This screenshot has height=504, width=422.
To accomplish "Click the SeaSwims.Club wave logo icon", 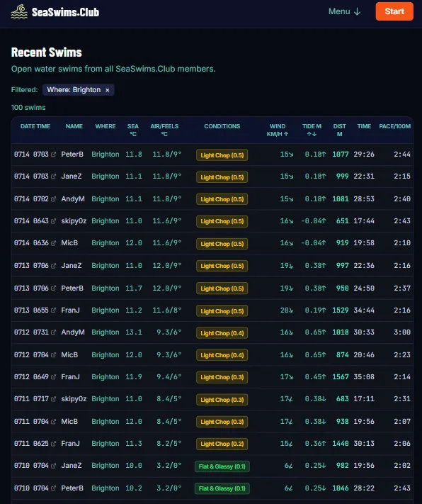I will pos(19,11).
